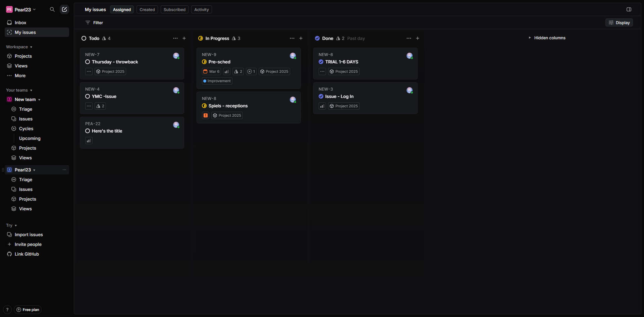644x317 pixels.
Task: Open options menu for In Progress column
Action: (292, 38)
